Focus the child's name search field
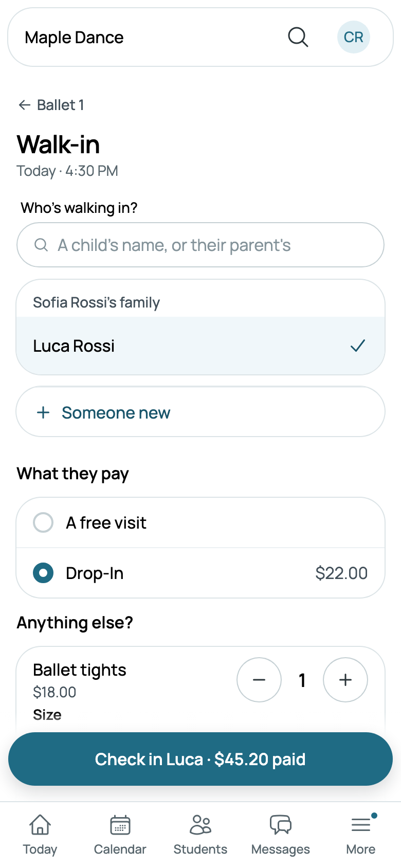401x868 pixels. (200, 245)
